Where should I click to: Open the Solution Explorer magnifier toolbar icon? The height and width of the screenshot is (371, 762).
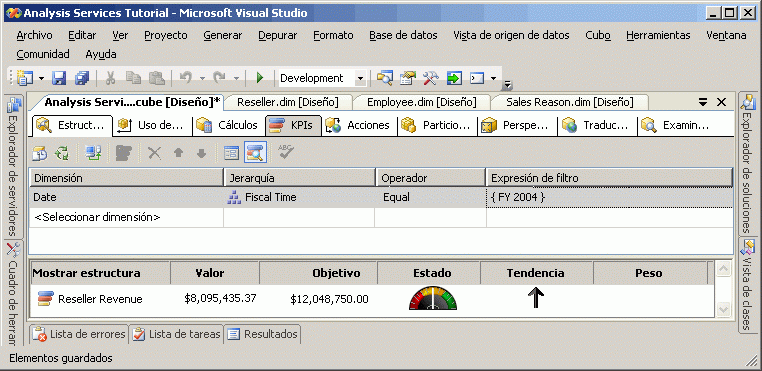point(385,78)
